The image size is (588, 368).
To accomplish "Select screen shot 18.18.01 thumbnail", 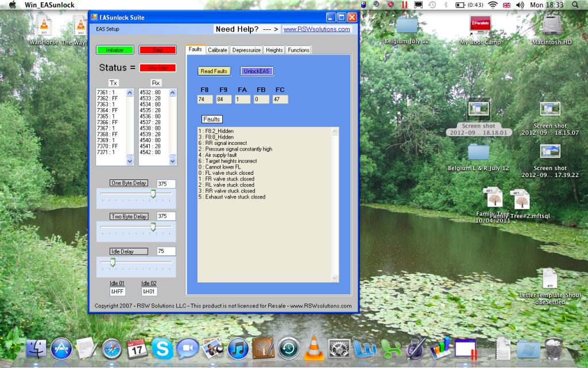I will (x=478, y=109).
